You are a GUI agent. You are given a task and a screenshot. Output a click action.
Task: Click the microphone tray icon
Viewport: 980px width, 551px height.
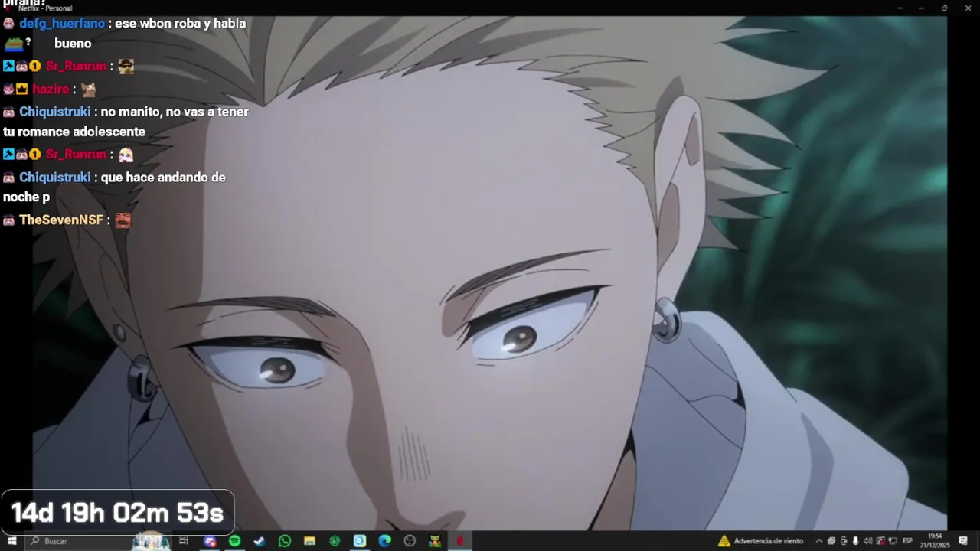pyautogui.click(x=855, y=541)
